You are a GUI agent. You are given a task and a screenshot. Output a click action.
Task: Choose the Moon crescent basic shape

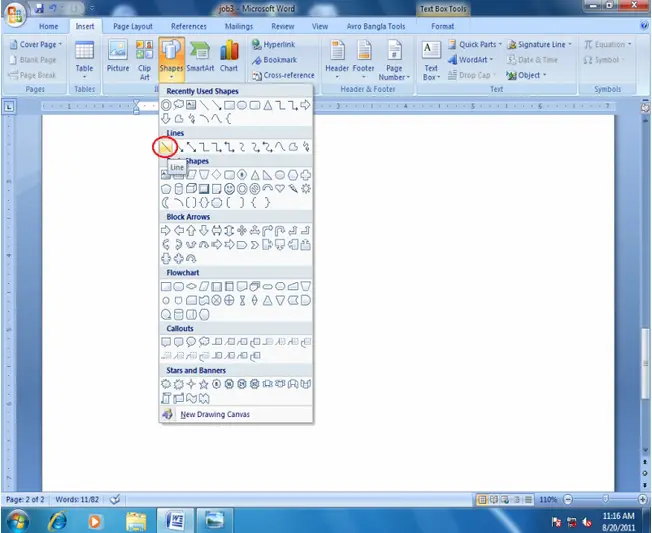(x=165, y=203)
